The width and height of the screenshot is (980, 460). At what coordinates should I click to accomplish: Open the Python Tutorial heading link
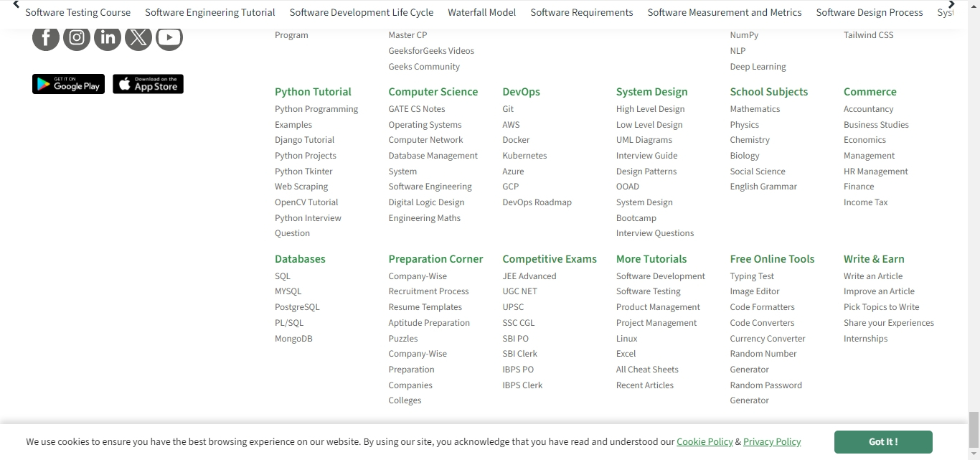(x=313, y=92)
